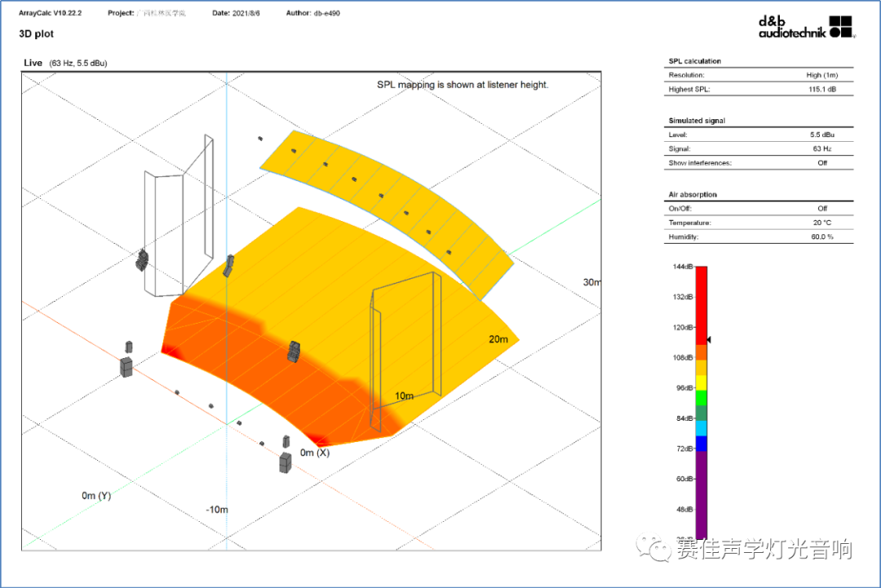This screenshot has width=881, height=588.
Task: Pick the red segment of the SPL legend
Action: (702, 306)
